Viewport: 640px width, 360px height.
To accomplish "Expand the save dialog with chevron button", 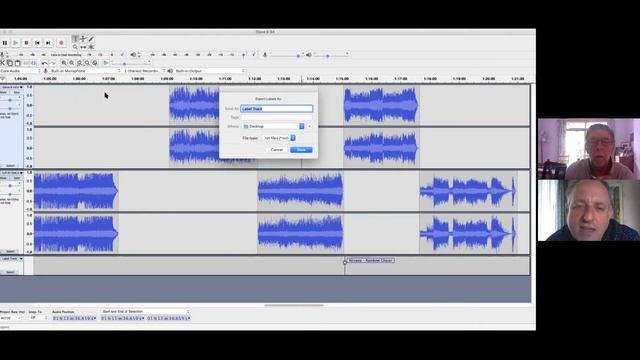I will tap(310, 127).
